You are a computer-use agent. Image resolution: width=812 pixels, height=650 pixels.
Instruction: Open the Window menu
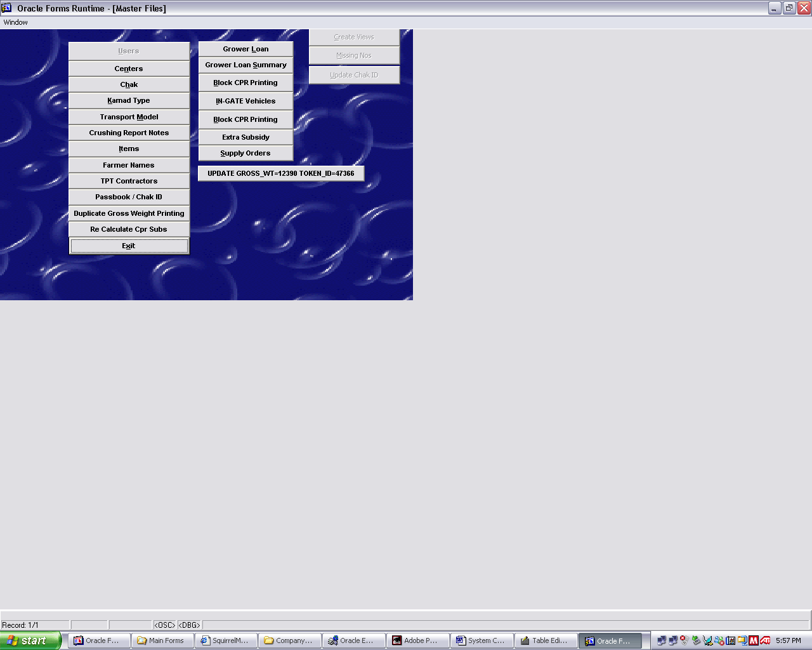tap(16, 22)
